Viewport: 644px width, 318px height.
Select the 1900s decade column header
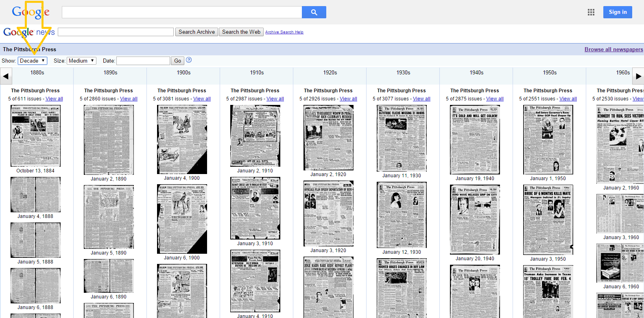tap(183, 72)
